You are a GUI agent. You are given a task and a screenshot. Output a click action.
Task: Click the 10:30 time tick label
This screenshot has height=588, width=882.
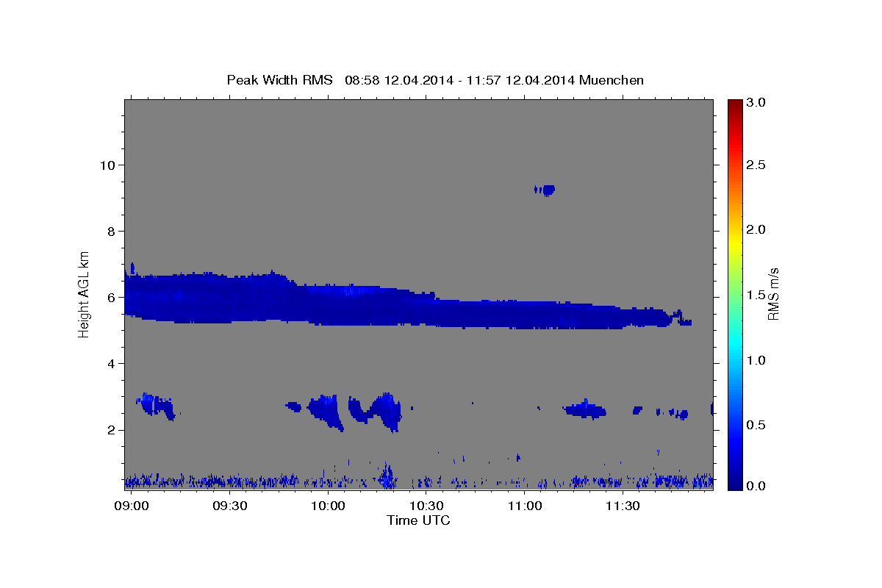coord(426,506)
